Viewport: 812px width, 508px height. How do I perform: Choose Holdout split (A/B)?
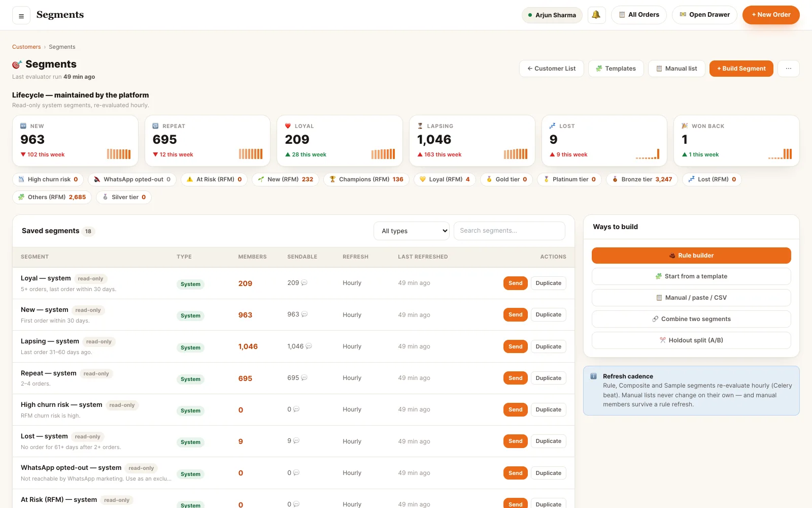[x=691, y=340]
